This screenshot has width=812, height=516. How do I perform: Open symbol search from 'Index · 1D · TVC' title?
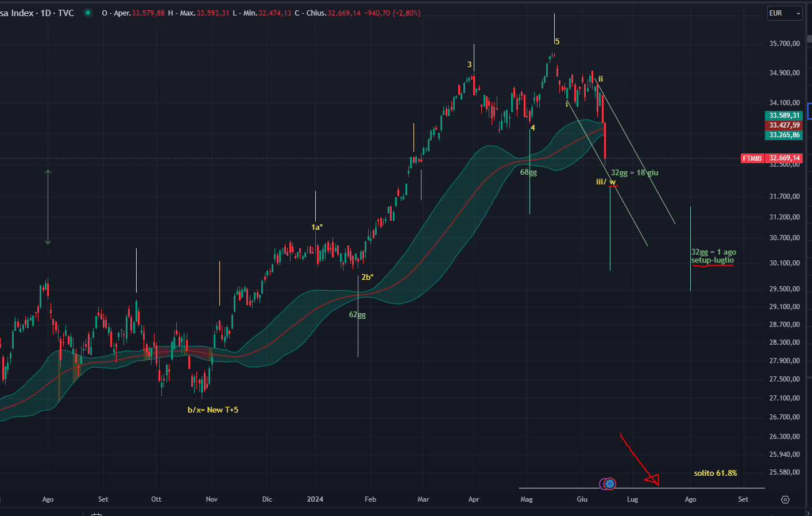[37, 13]
